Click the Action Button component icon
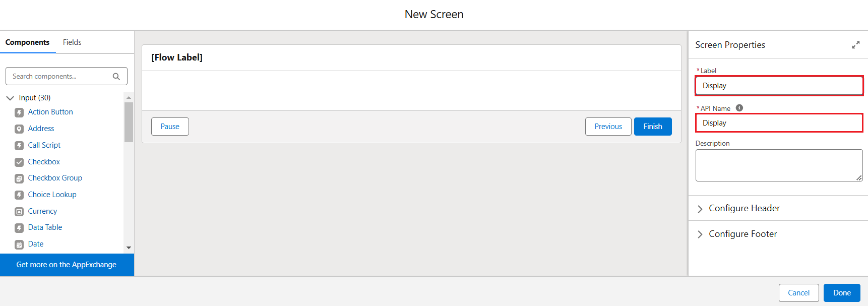The width and height of the screenshot is (868, 306). [19, 112]
